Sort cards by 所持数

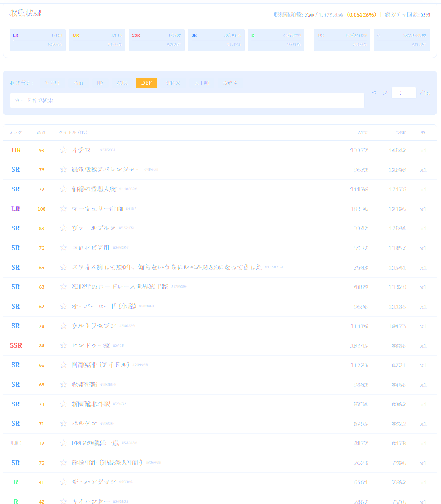click(x=173, y=83)
